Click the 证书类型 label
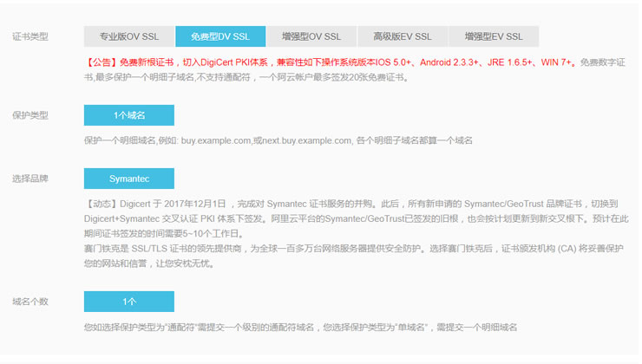 [30, 36]
